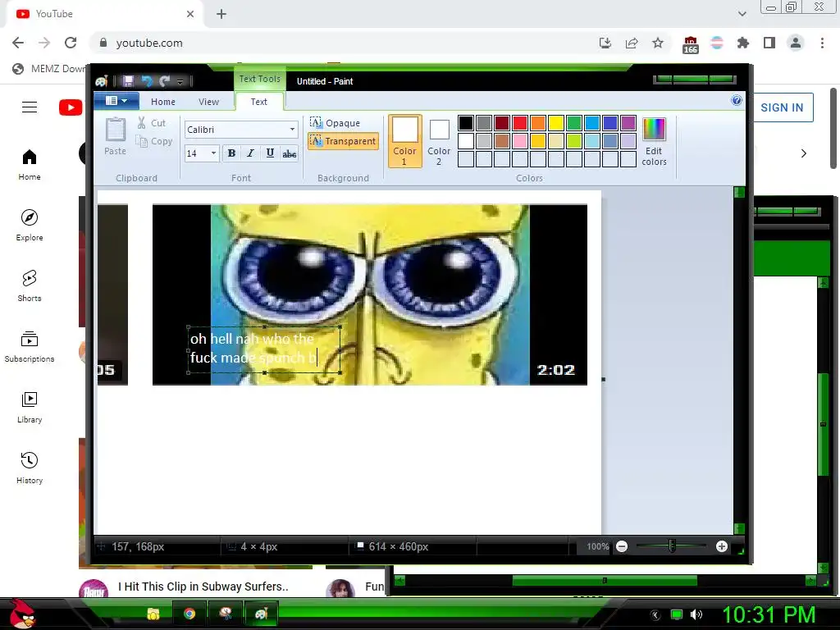Click inside the text box on canvas
Viewport: 840px width, 630px height.
click(264, 349)
